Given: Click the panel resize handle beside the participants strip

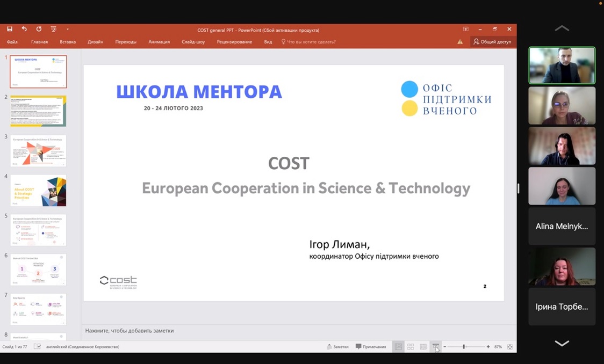Looking at the screenshot, I should click(x=519, y=188).
